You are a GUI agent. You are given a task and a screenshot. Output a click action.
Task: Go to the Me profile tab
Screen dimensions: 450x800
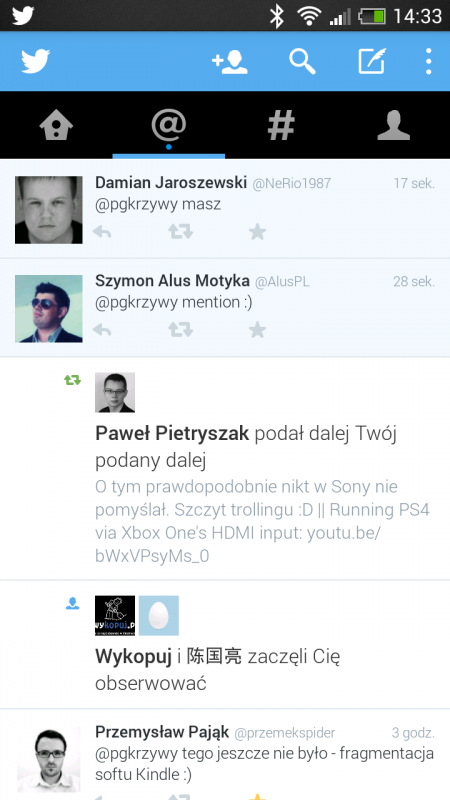click(x=393, y=125)
